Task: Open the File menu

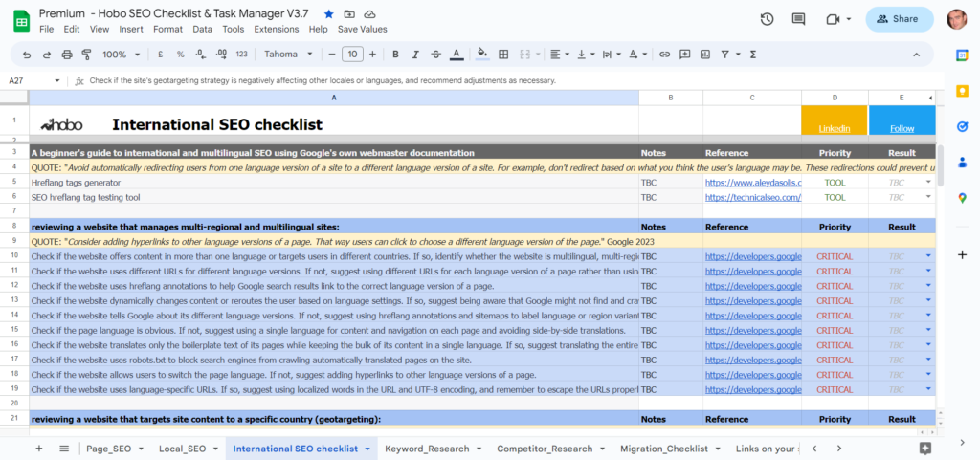Action: click(x=46, y=29)
